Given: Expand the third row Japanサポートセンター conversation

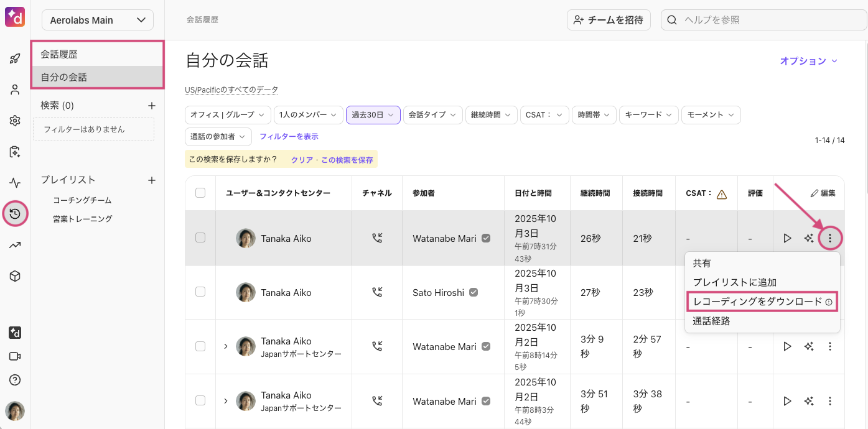Looking at the screenshot, I should [x=225, y=346].
